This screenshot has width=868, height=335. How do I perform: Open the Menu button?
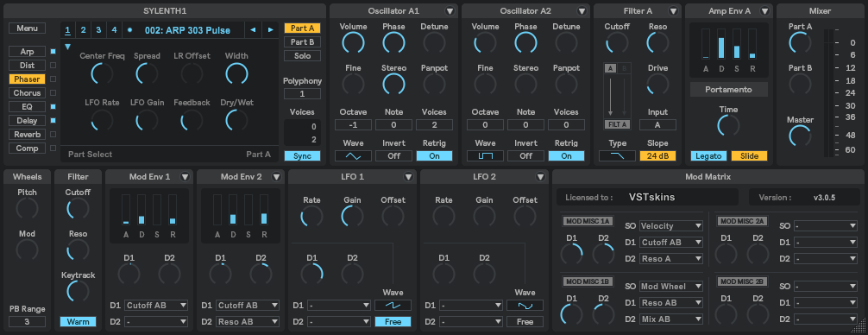click(x=27, y=28)
